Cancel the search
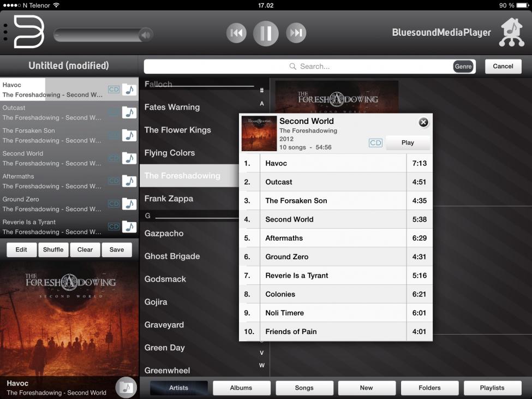The height and width of the screenshot is (399, 532). point(503,66)
